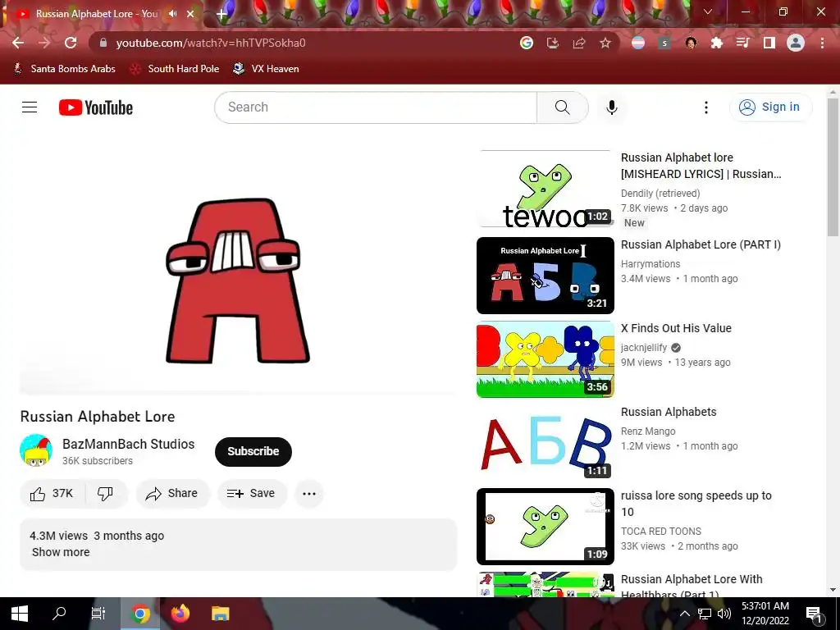Open the Chrome three-dot menu
The width and height of the screenshot is (840, 630).
pyautogui.click(x=822, y=43)
